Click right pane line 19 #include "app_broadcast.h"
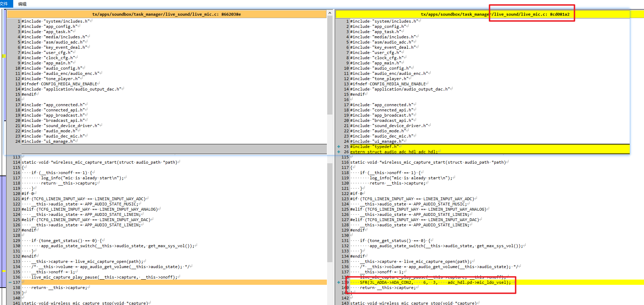The image size is (644, 305). [x=382, y=115]
